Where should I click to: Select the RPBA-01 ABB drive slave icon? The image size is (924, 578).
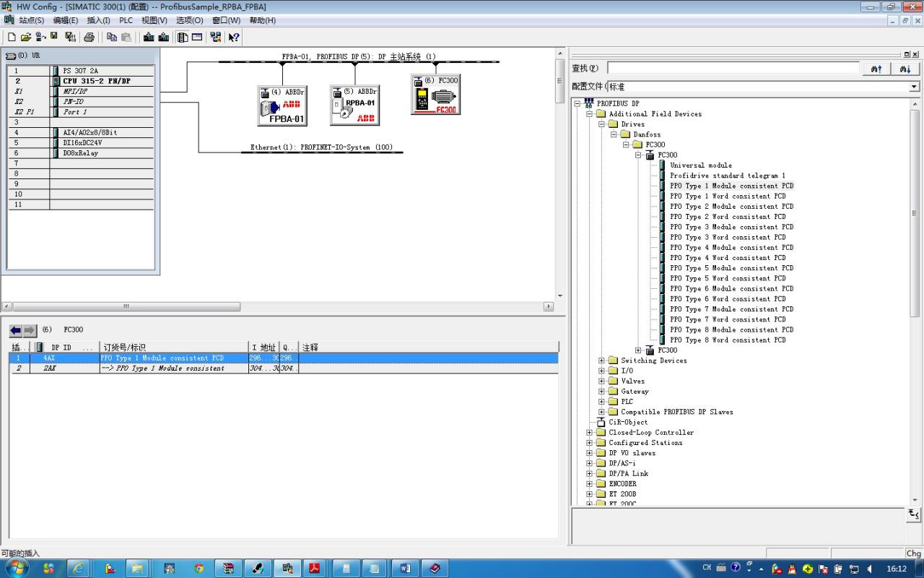coord(354,106)
